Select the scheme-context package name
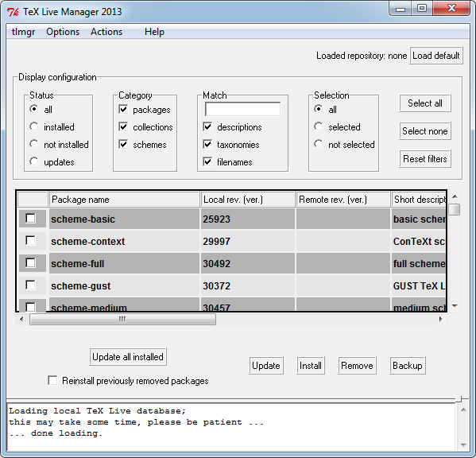476x458 pixels. coord(87,242)
